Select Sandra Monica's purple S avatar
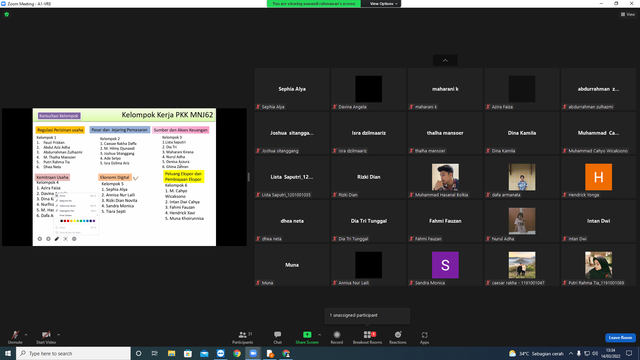Image resolution: width=640 pixels, height=360 pixels. [445, 265]
